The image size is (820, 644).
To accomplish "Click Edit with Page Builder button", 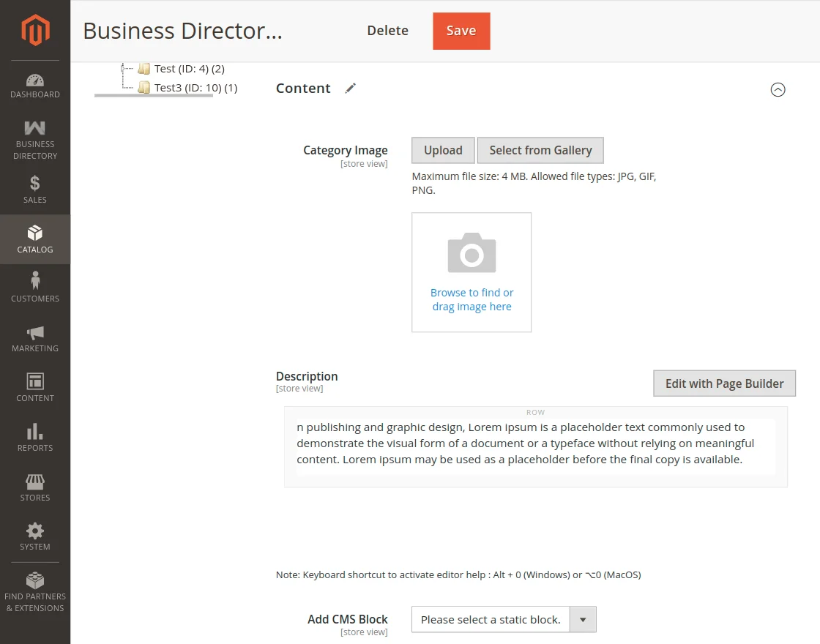I will coord(724,383).
